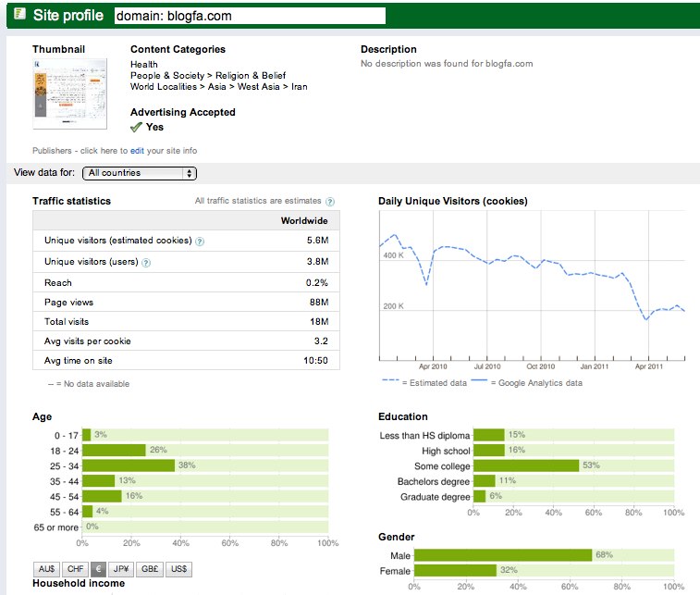Click the 3.8M unique visitors users value
This screenshot has height=595, width=700.
click(317, 261)
